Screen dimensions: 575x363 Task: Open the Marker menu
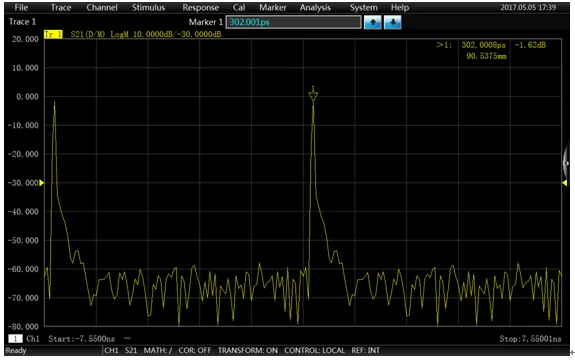pyautogui.click(x=272, y=7)
